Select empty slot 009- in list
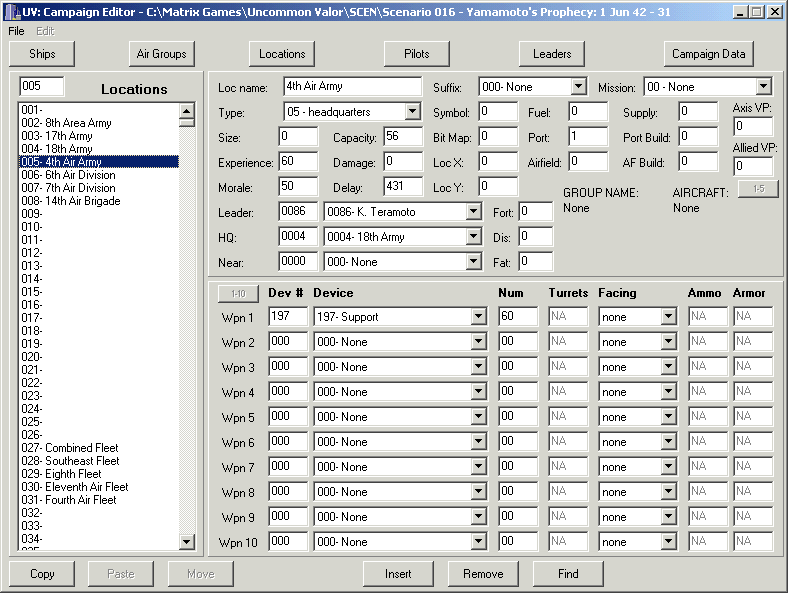This screenshot has width=788, height=593. coord(98,214)
